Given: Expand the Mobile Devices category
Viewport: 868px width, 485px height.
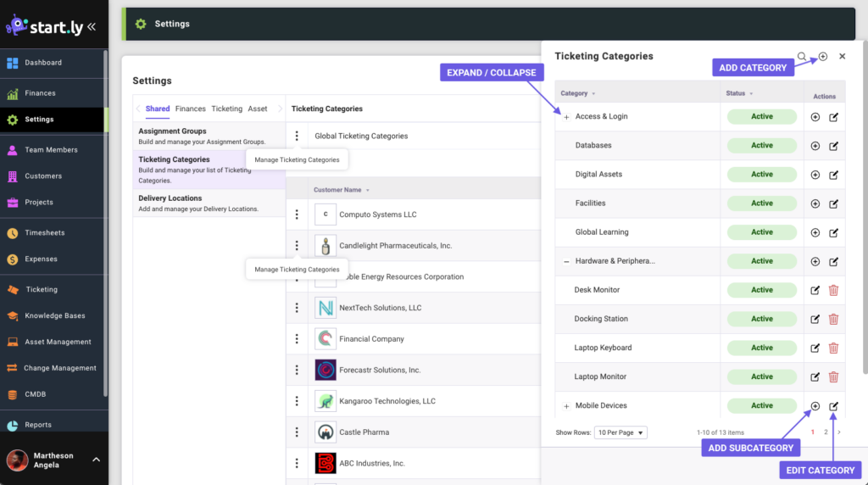Looking at the screenshot, I should pos(566,406).
